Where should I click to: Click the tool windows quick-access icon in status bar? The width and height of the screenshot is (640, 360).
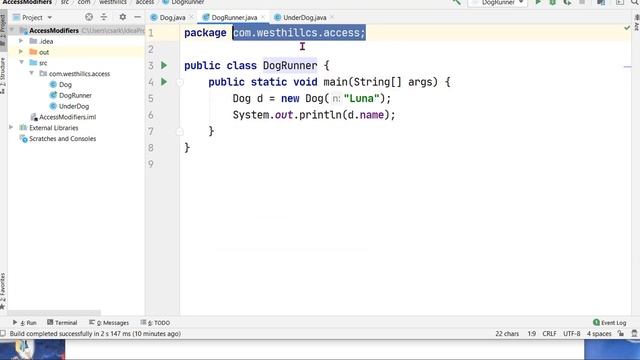click(3, 333)
